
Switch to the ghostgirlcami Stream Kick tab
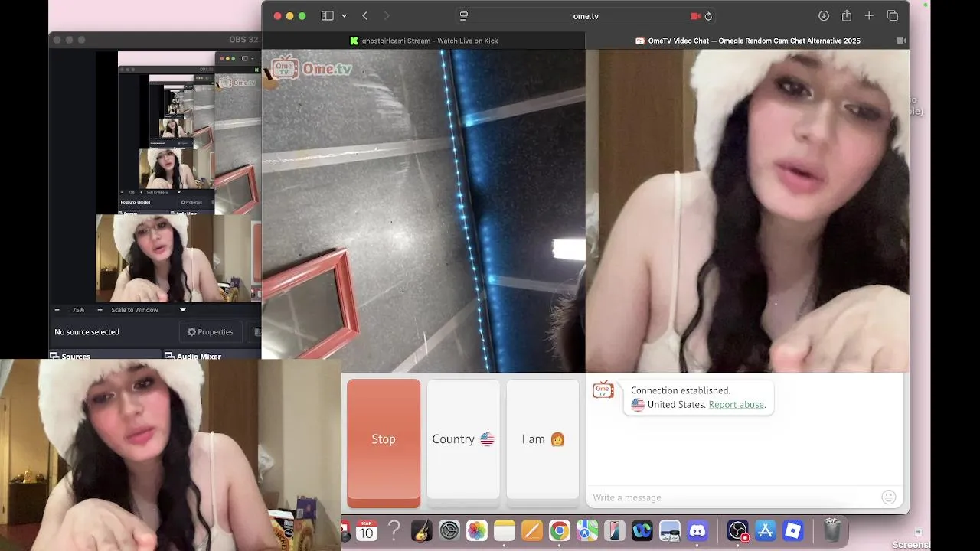[x=423, y=41]
